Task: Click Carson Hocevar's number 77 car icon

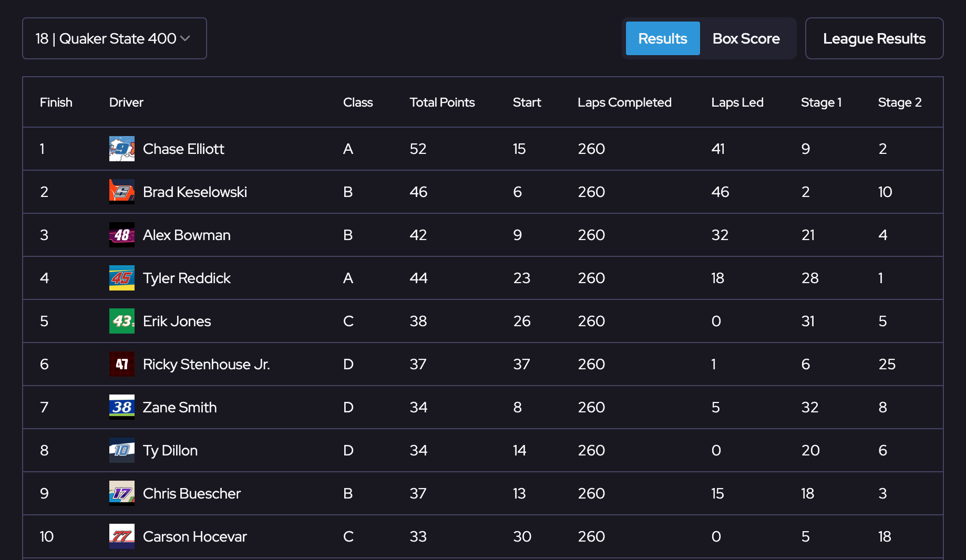Action: (122, 536)
